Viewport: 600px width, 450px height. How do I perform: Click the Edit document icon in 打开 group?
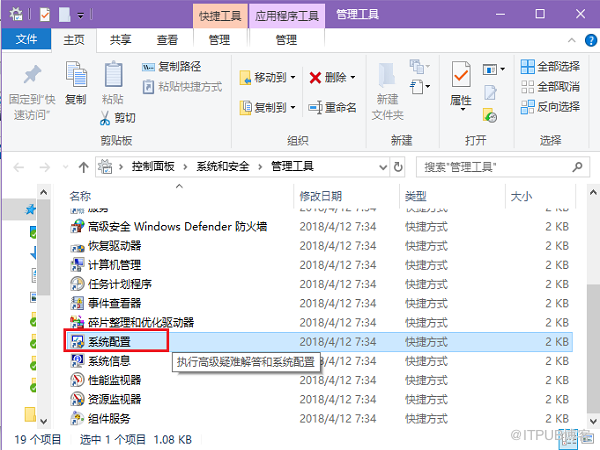click(x=491, y=92)
